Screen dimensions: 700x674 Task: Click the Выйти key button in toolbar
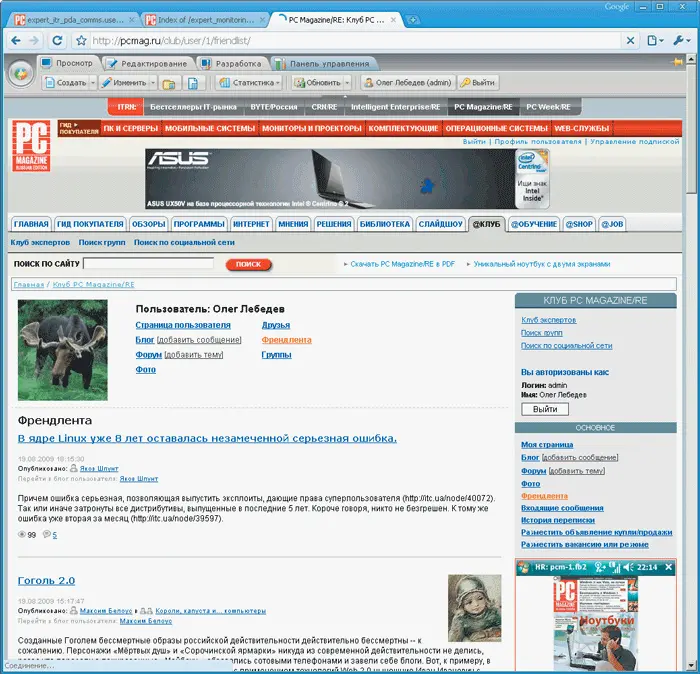pos(478,83)
